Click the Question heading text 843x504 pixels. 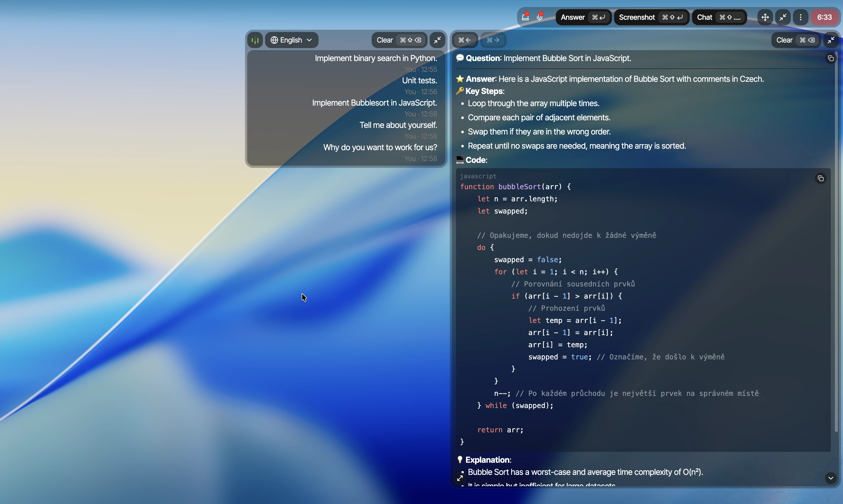(543, 58)
